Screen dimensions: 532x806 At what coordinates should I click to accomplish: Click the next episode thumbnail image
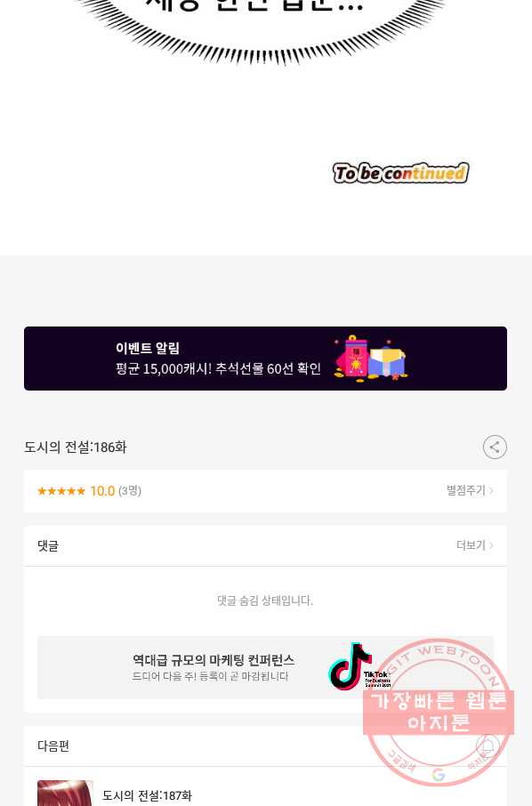pos(65,794)
